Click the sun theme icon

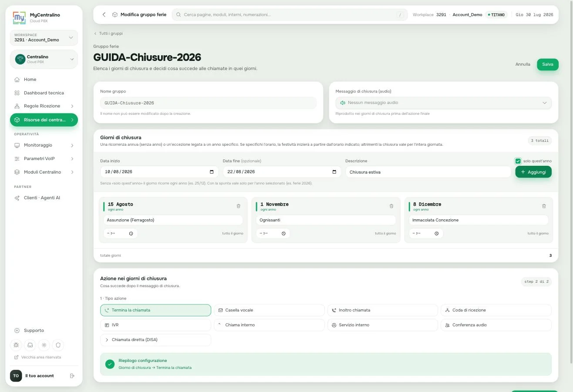[x=44, y=345]
